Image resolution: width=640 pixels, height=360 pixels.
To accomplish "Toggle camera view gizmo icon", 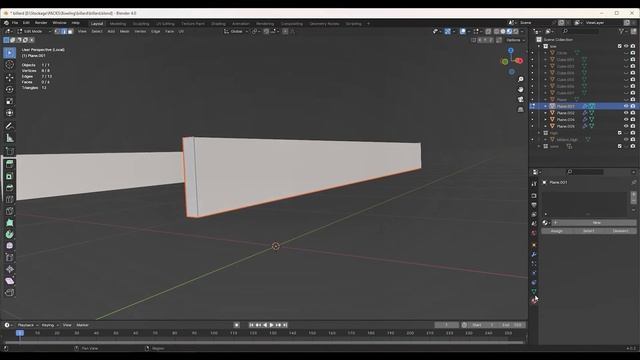I will pos(520,100).
